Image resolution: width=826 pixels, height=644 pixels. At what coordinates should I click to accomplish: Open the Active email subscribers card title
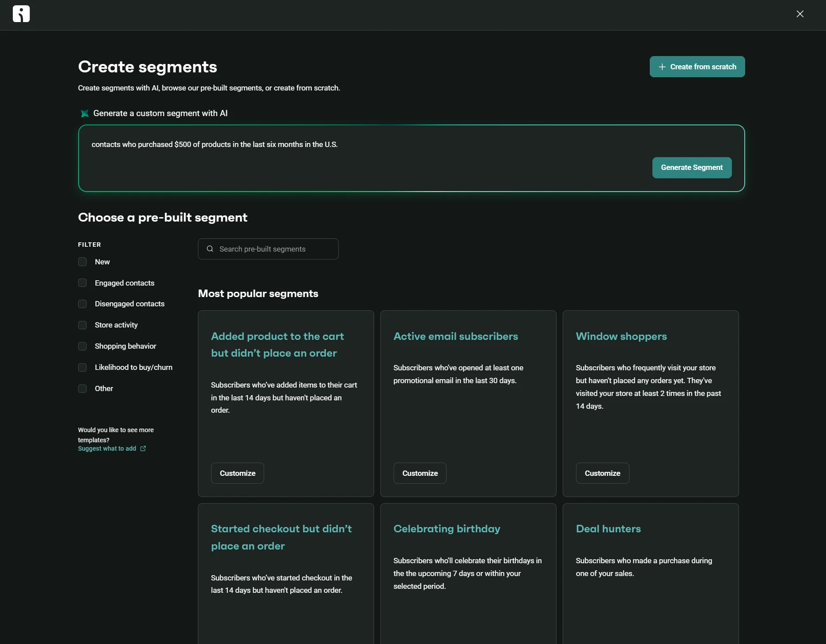456,336
